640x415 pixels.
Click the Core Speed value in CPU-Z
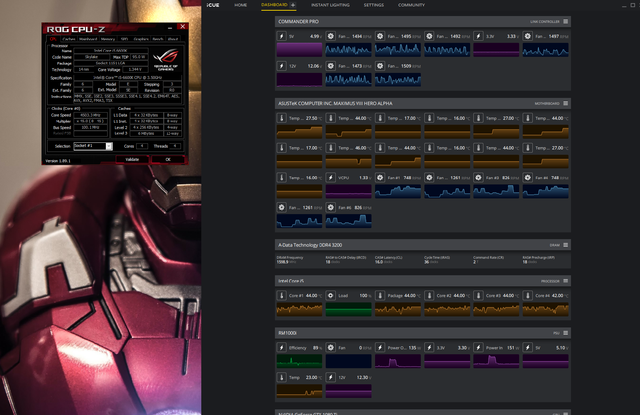point(90,115)
